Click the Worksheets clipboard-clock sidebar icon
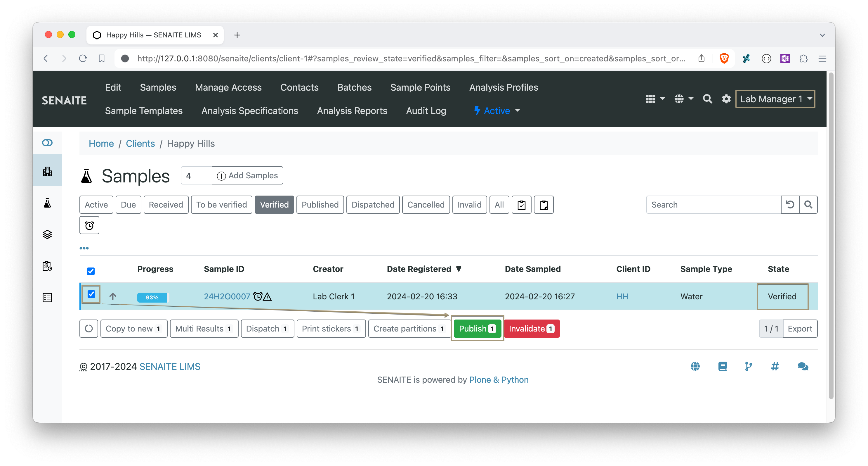The image size is (868, 466). (48, 266)
